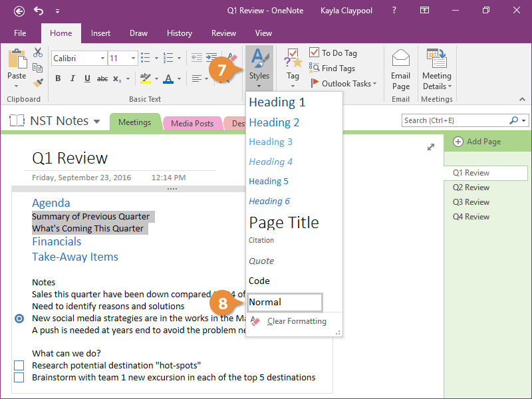Click the Add Page button
Image resolution: width=532 pixels, height=399 pixels.
pos(477,142)
